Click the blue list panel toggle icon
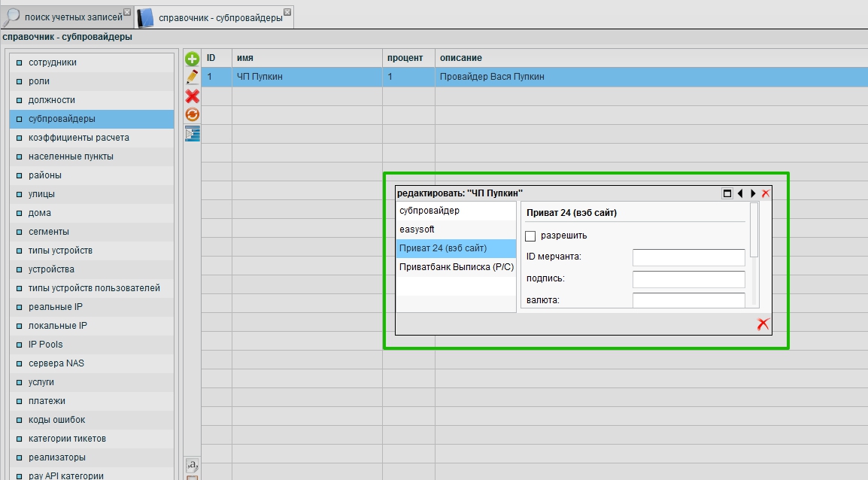868x480 pixels. [x=193, y=133]
